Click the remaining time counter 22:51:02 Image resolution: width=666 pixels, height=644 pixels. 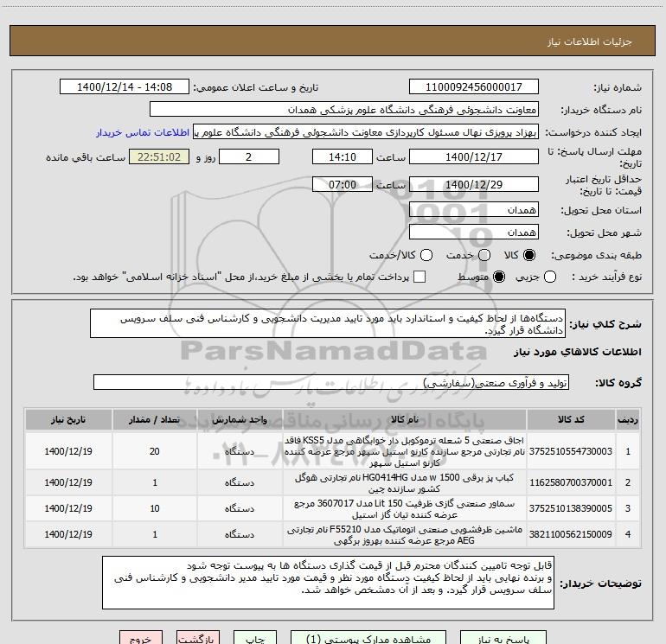[x=159, y=156]
